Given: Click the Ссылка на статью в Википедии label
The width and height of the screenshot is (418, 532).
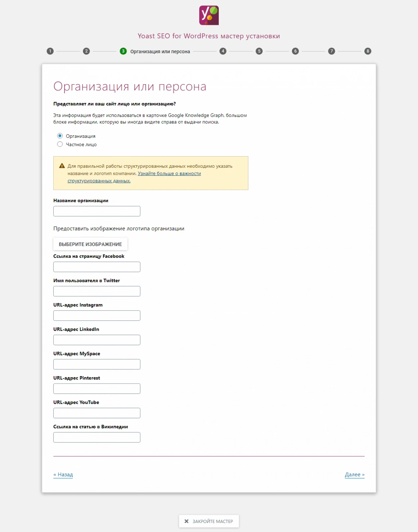Looking at the screenshot, I should 90,427.
